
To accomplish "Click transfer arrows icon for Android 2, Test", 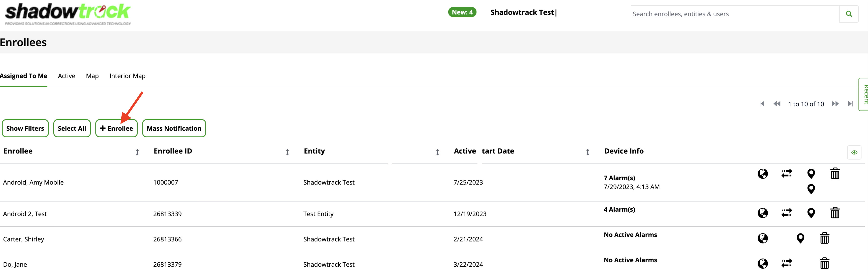I will click(x=786, y=213).
